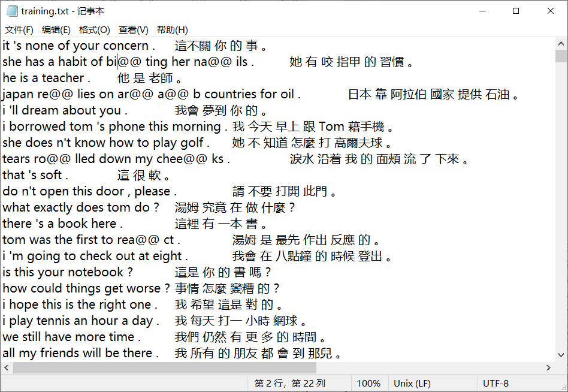Click the text 'japan re@@ lies on ar@@ a@@ b'

pos(101,94)
